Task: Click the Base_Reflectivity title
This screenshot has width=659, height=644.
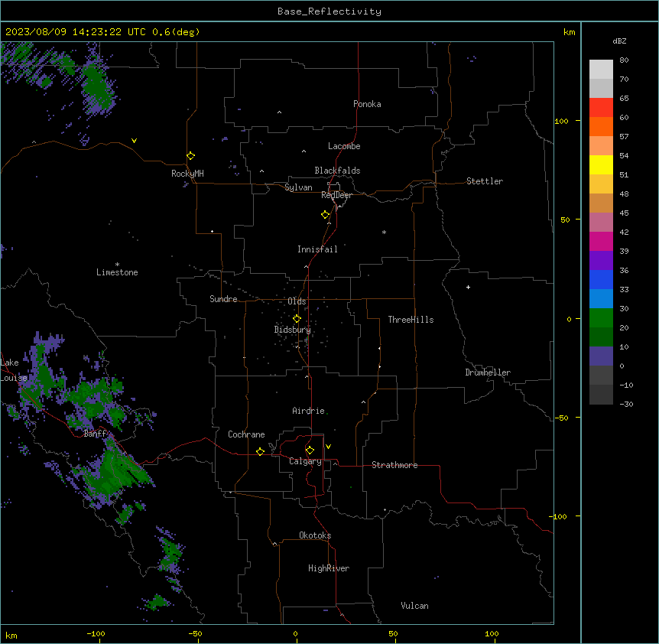Action: [329, 11]
